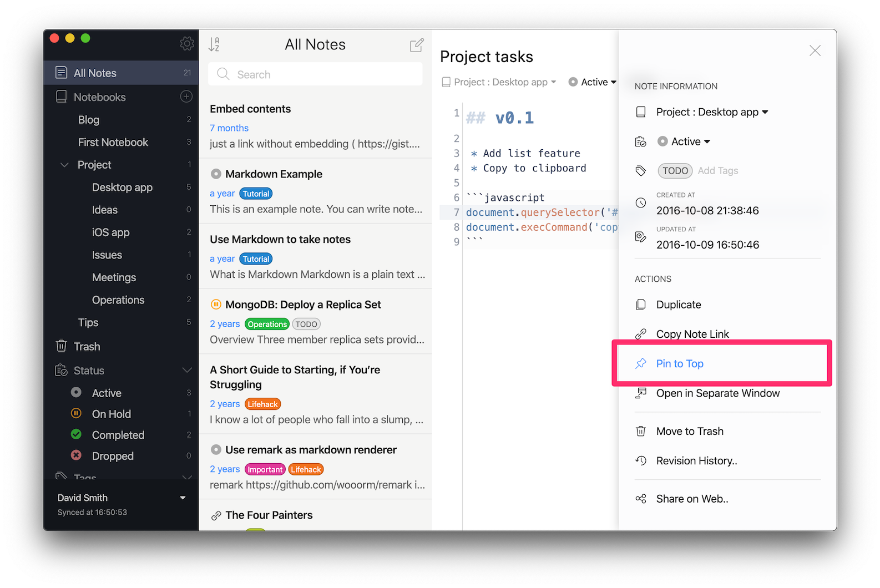Click the add notebook plus icon
The width and height of the screenshot is (880, 588).
(x=186, y=97)
